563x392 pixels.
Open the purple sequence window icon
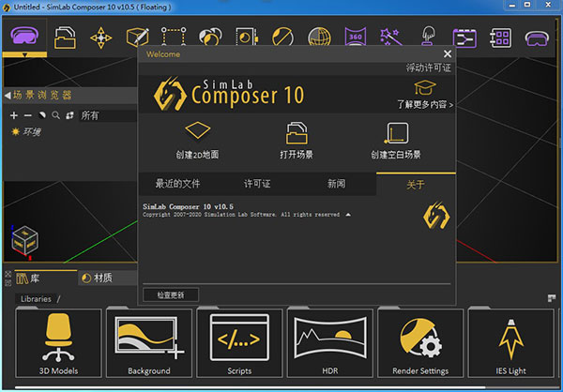(464, 38)
